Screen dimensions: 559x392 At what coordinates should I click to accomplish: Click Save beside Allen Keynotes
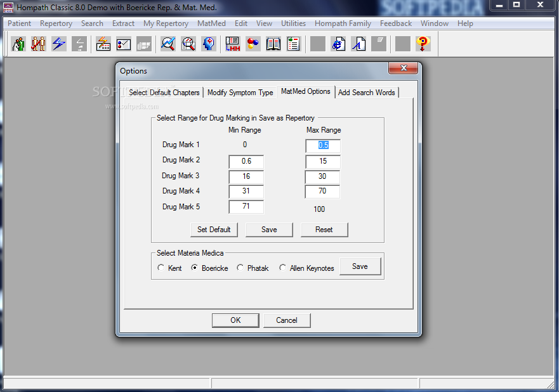(360, 266)
